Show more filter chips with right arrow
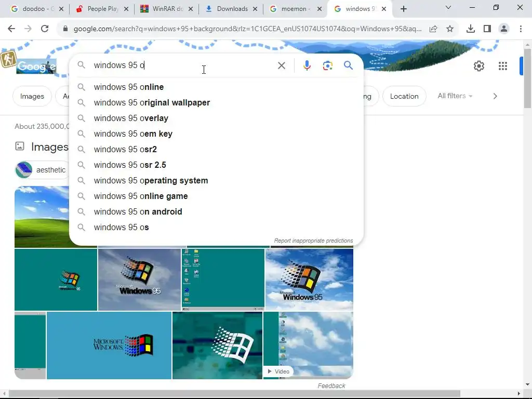Screen dimensions: 532x399 [495, 96]
